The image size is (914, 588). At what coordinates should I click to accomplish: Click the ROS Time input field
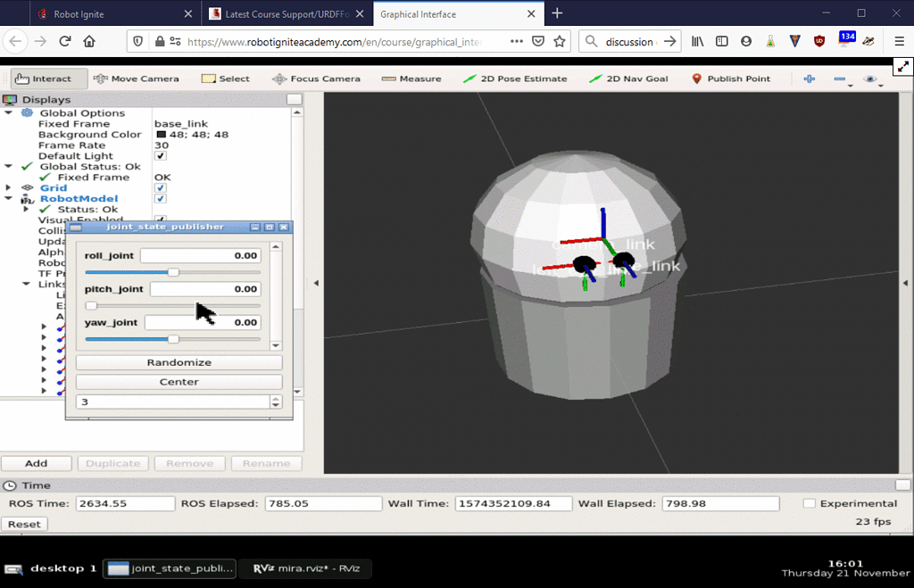click(125, 503)
